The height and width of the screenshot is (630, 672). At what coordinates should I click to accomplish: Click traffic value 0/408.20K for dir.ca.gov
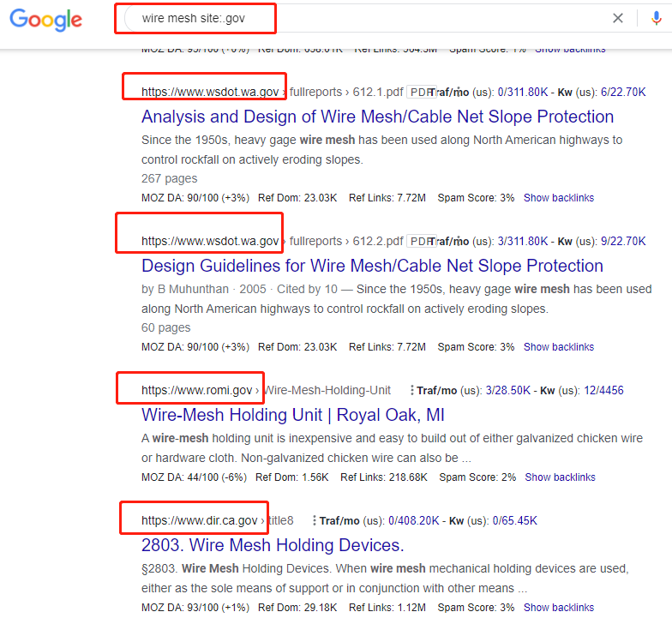click(413, 521)
